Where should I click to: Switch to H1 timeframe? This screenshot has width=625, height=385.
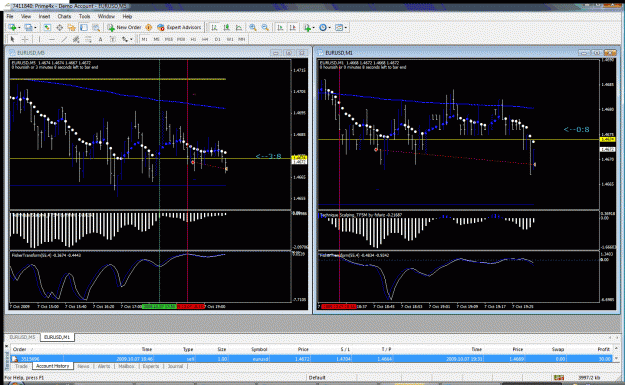(193, 39)
